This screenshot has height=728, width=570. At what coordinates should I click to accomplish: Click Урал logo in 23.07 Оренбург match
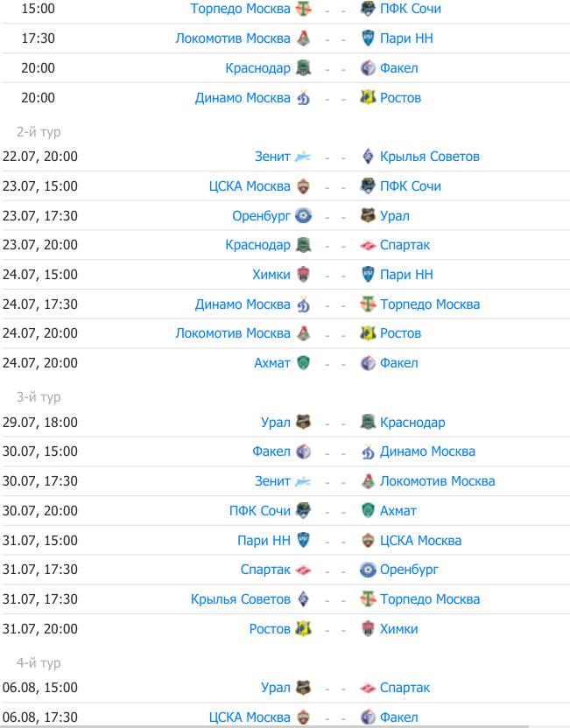point(369,216)
